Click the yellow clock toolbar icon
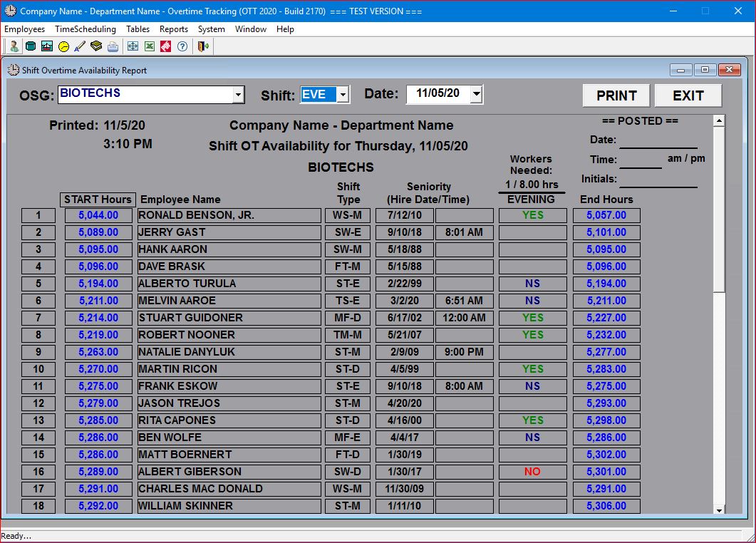The image size is (756, 543). pos(63,46)
